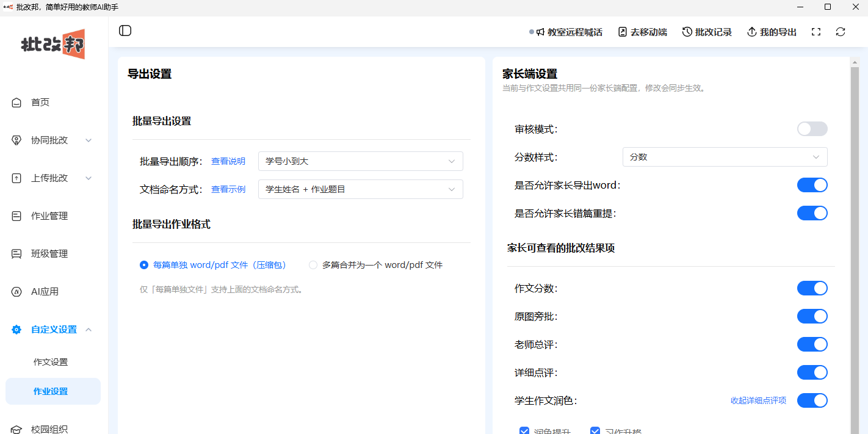The width and height of the screenshot is (868, 434).
Task: Click the refresh icon in top bar
Action: (841, 32)
